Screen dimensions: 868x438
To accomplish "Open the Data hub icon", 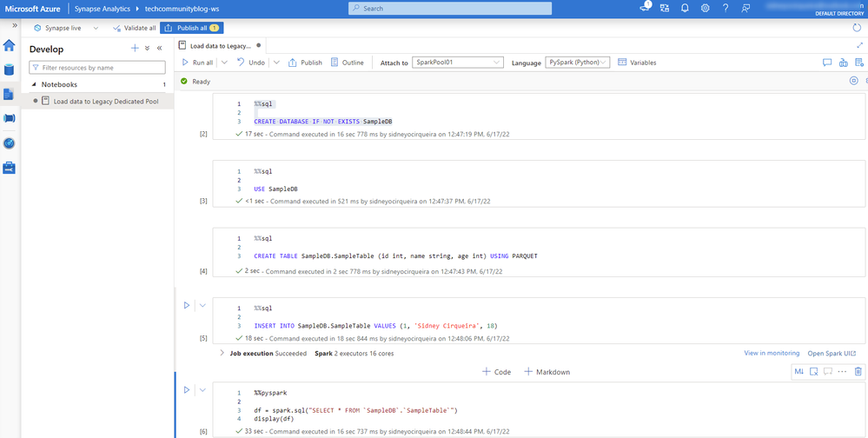I will tap(10, 70).
